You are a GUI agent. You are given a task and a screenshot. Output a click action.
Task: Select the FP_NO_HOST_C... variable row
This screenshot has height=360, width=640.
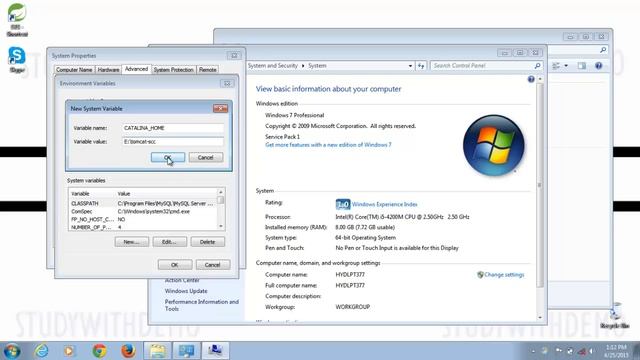tap(143, 219)
